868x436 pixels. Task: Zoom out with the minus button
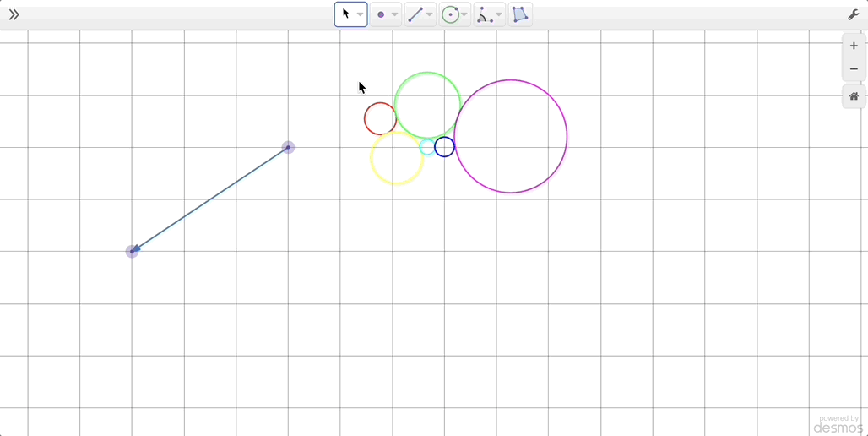(854, 69)
